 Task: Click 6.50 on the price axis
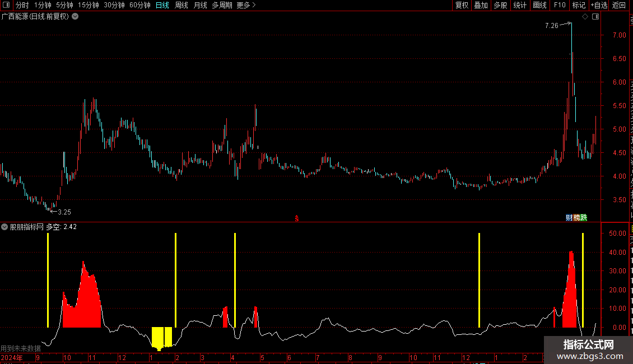619,58
